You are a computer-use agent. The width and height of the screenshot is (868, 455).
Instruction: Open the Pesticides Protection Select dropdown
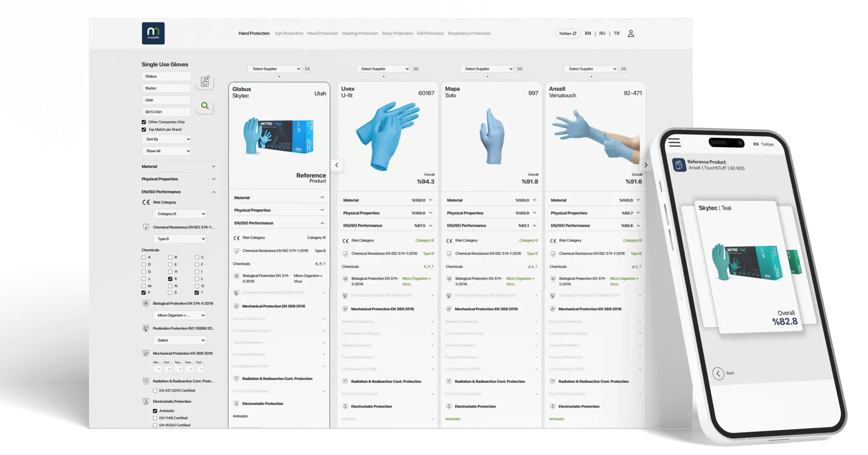click(x=180, y=340)
